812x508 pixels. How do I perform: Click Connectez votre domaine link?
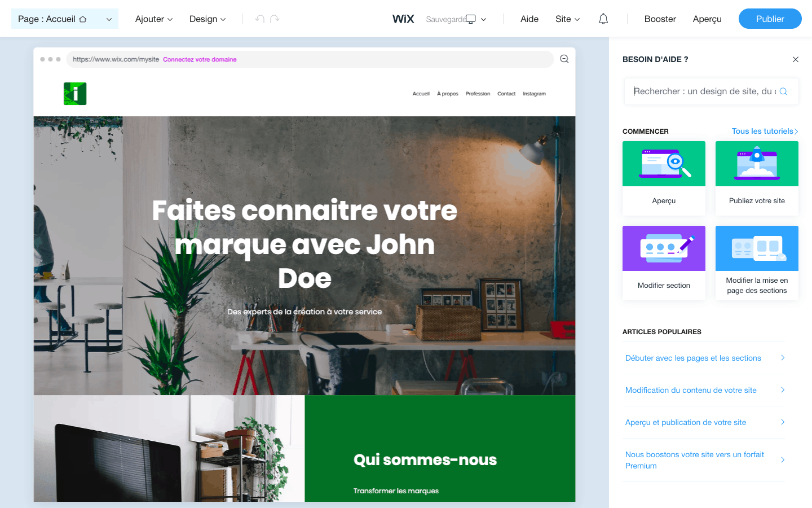click(x=200, y=59)
